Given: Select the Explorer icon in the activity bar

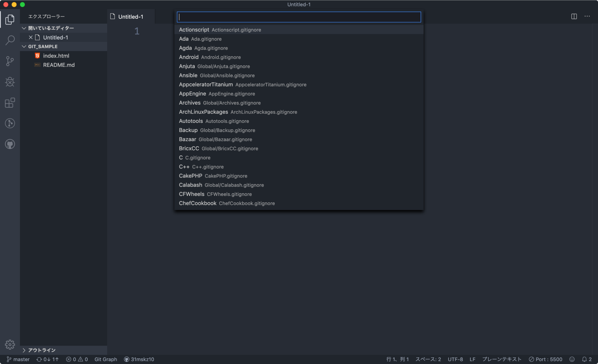Looking at the screenshot, I should (x=10, y=20).
